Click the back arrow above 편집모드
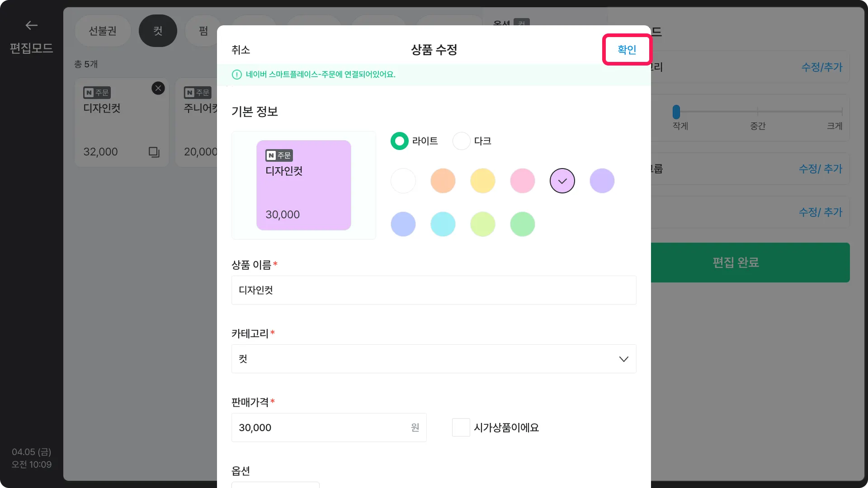This screenshot has height=488, width=868. coord(31,26)
